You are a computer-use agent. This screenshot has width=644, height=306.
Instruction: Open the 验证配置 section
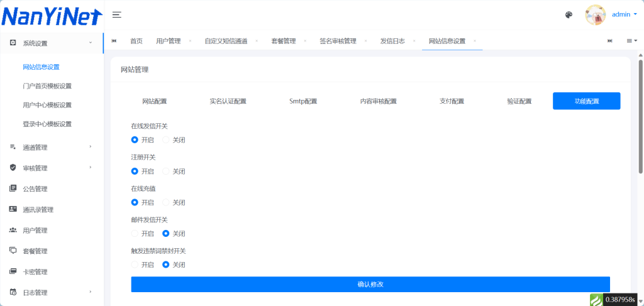click(x=519, y=101)
